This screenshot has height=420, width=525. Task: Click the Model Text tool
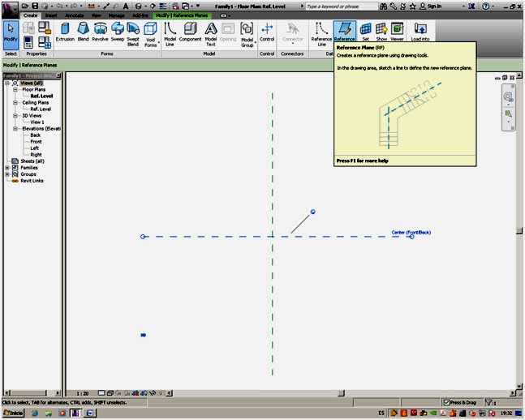(211, 33)
